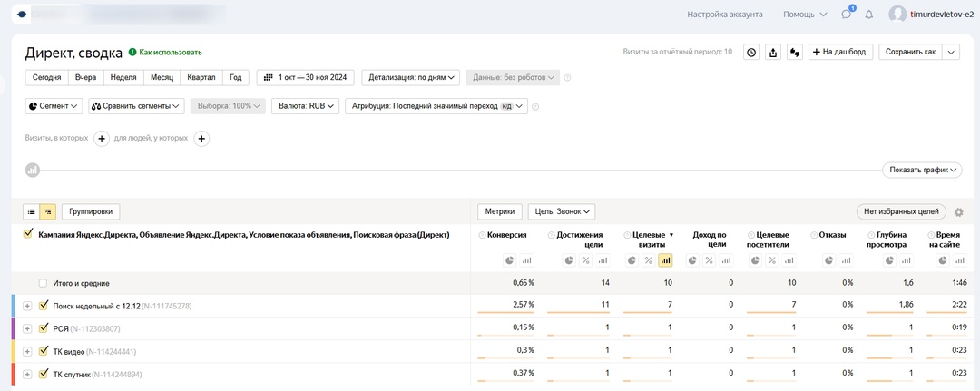Select the Квартал period tab
The image size is (980, 391).
[201, 77]
